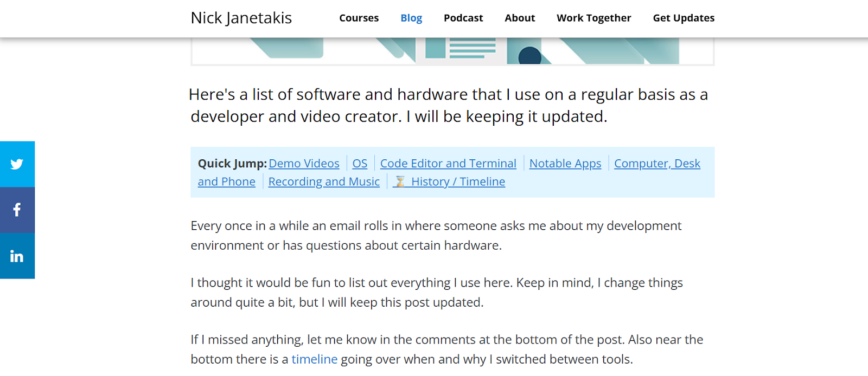868x376 pixels.
Task: Jump to Code Editor and Terminal
Action: click(x=448, y=164)
